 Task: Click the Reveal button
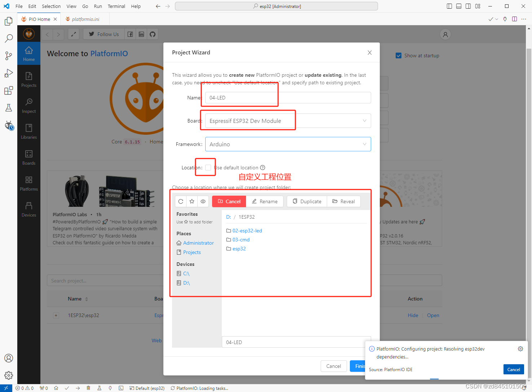(344, 201)
